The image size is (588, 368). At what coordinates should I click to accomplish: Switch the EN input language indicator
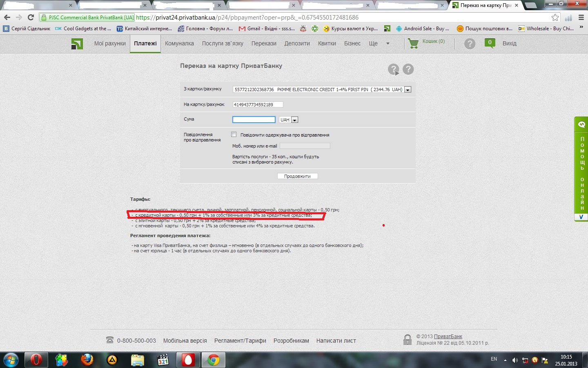click(494, 359)
